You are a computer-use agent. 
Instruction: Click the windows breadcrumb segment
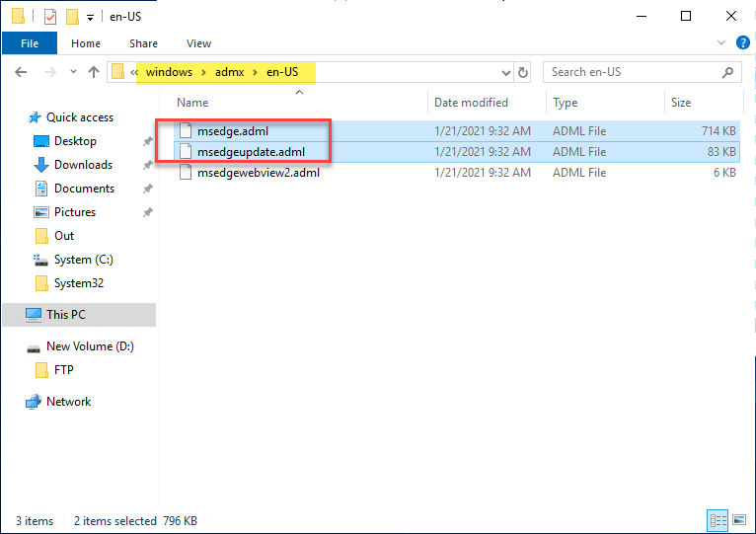pyautogui.click(x=169, y=72)
